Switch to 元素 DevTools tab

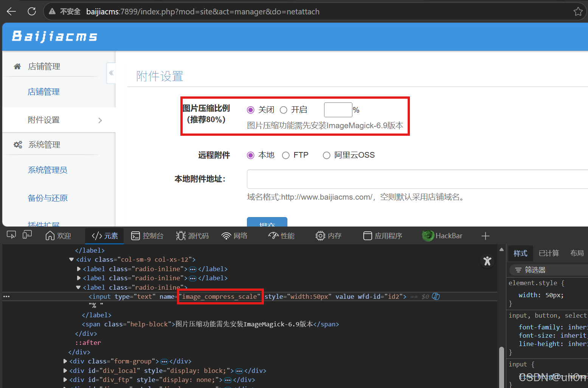[105, 236]
